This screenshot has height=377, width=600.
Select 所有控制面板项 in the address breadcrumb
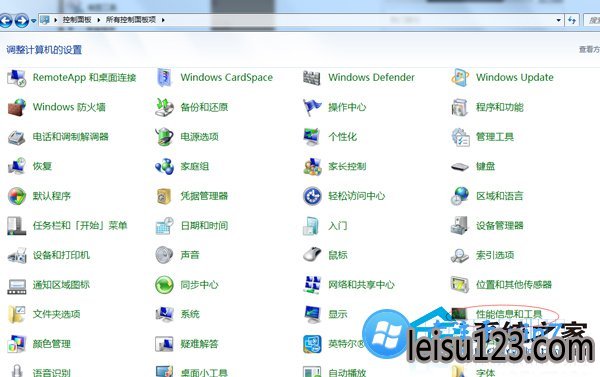[131, 20]
